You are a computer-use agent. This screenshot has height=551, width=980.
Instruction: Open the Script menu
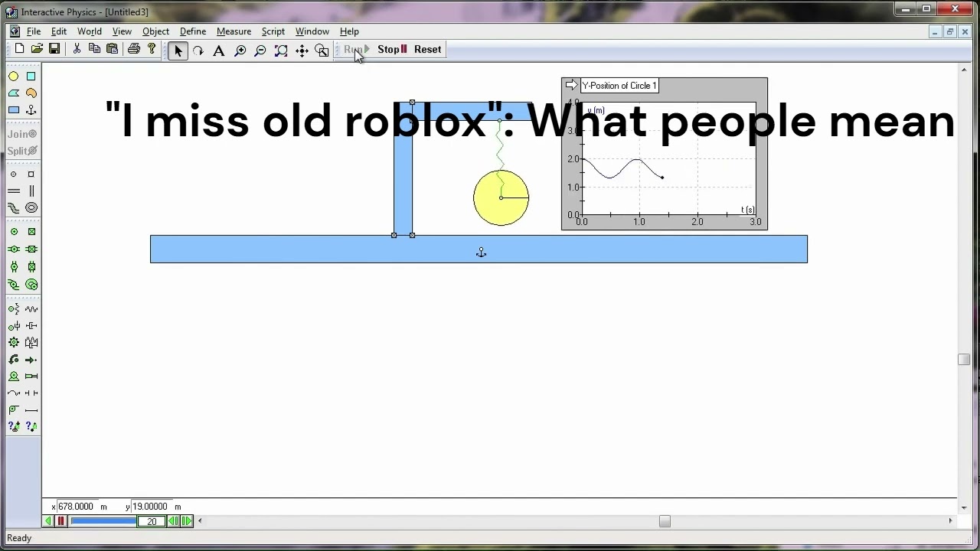click(273, 31)
